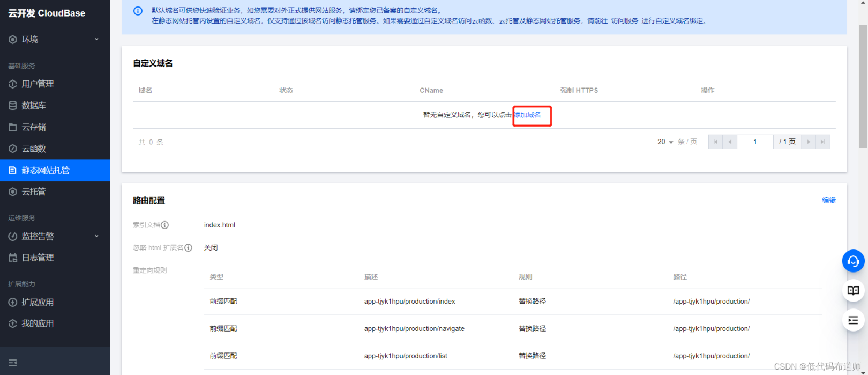Image resolution: width=868 pixels, height=375 pixels.
Task: Go to previous page button
Action: [x=730, y=142]
